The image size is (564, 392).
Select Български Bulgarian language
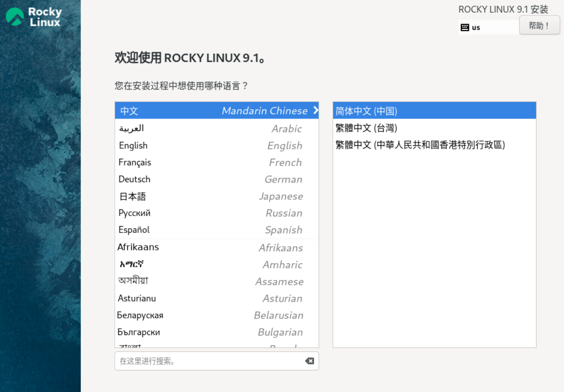tap(217, 332)
